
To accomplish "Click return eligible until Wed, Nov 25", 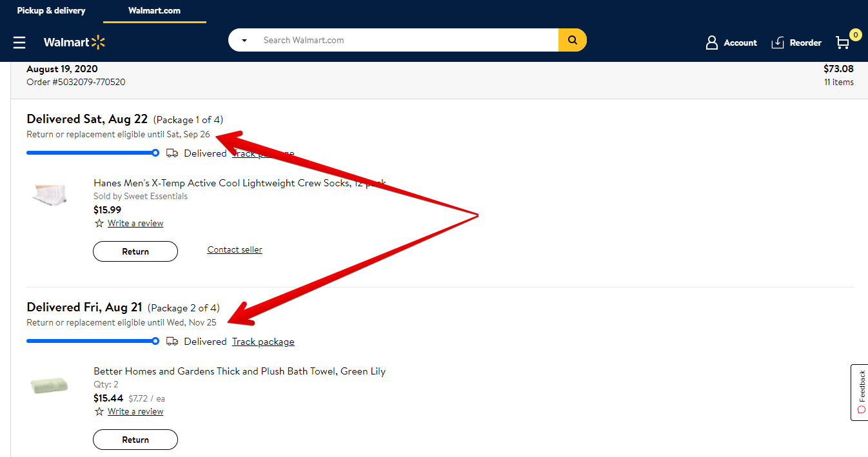I will (x=121, y=322).
